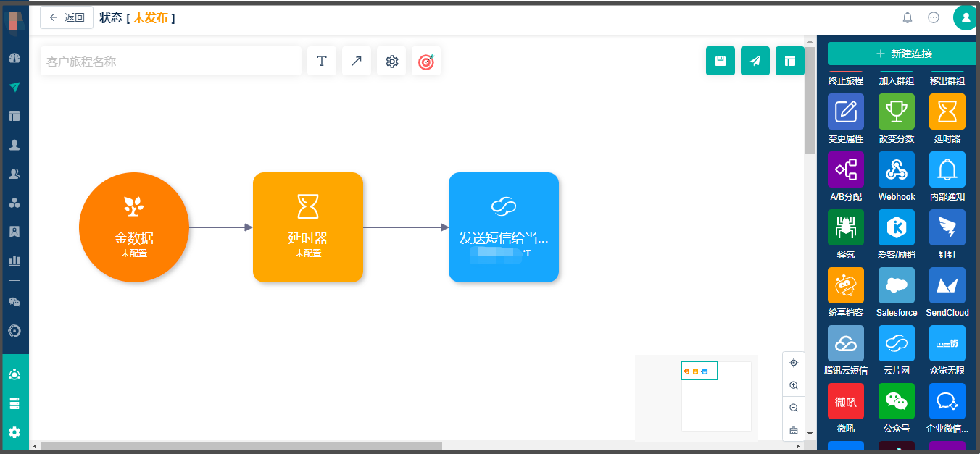
Task: Click the 终止旅程 label
Action: [846, 81]
